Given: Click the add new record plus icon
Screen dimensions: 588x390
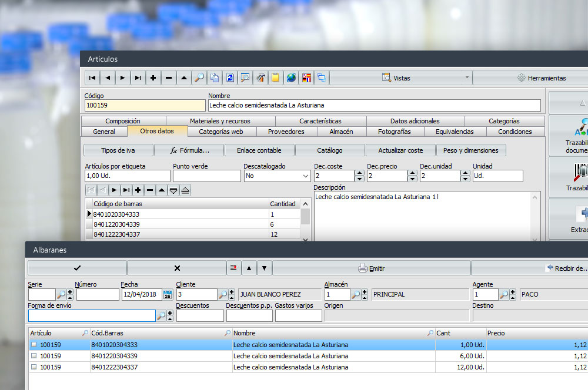Looking at the screenshot, I should click(x=153, y=78).
